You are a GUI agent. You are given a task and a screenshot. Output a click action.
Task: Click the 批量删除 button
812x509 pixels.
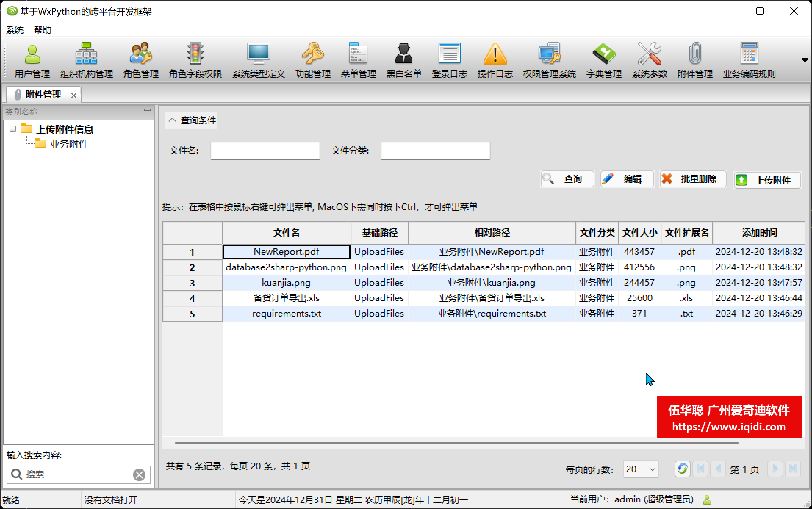tap(693, 179)
